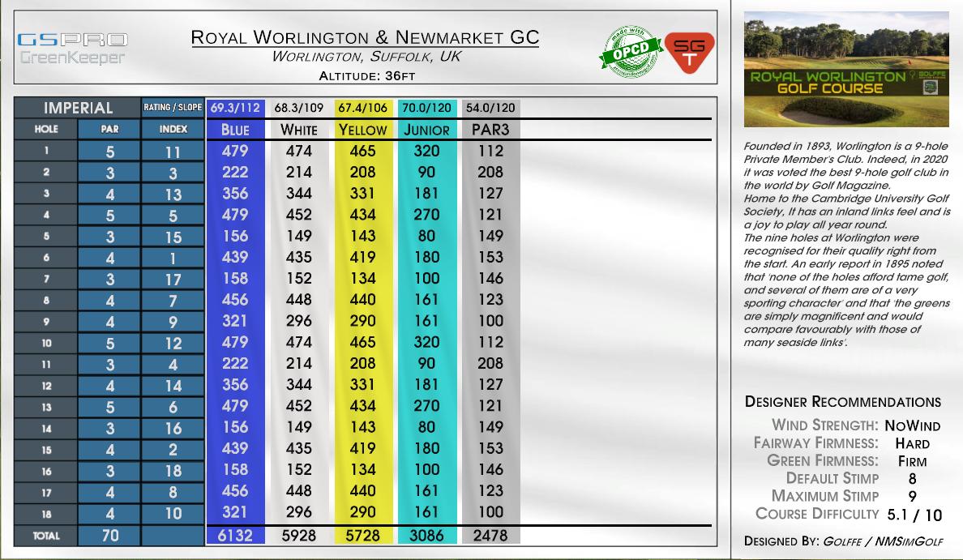Click White total yardage 5928

(298, 536)
